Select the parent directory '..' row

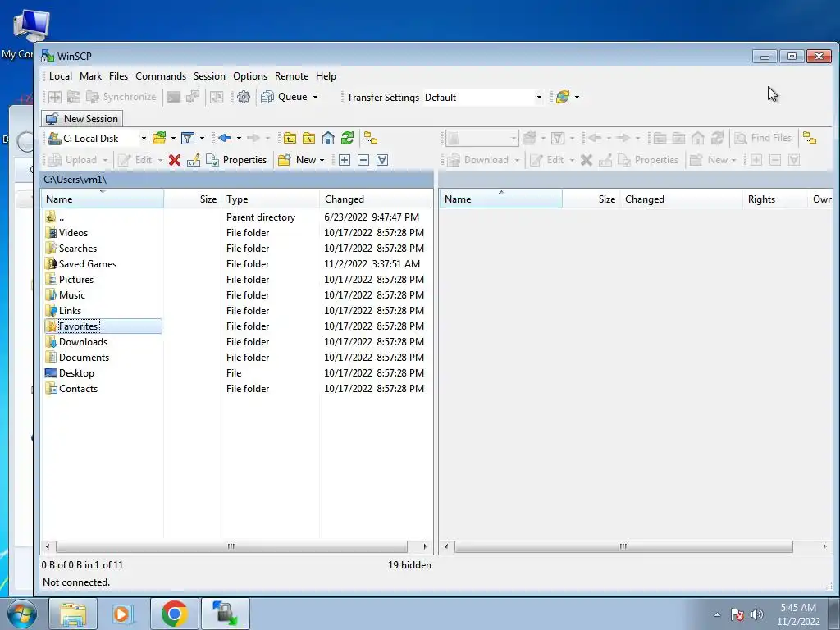(236, 217)
